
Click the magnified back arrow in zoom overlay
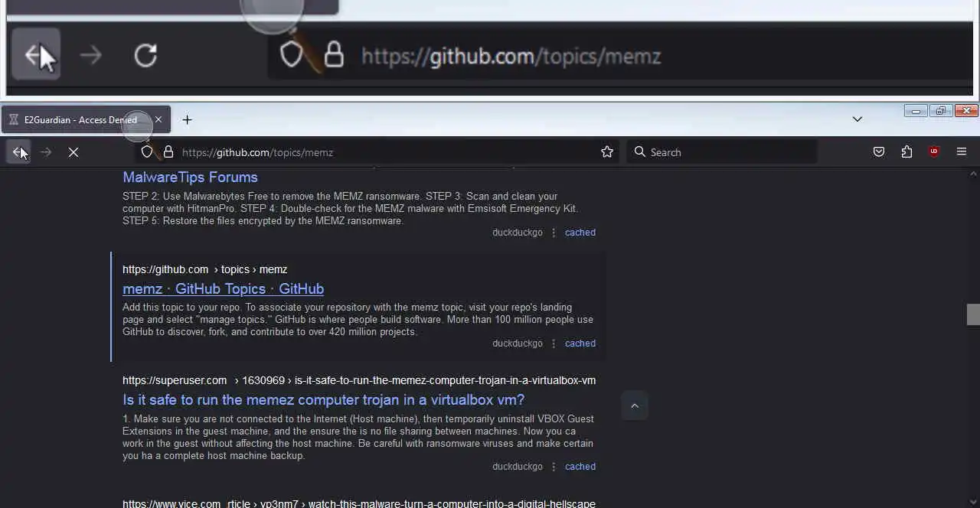35,54
